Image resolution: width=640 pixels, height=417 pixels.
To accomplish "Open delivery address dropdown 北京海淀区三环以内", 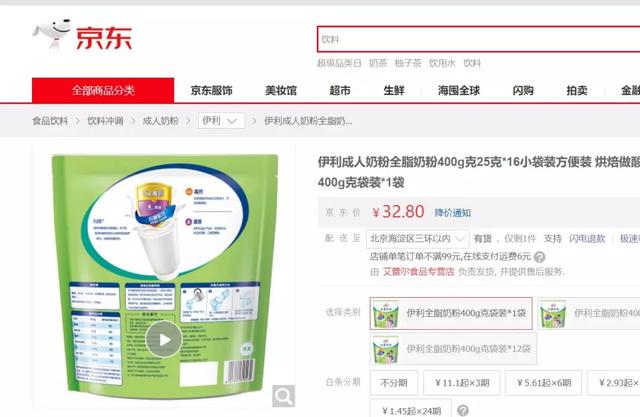I will (x=418, y=239).
